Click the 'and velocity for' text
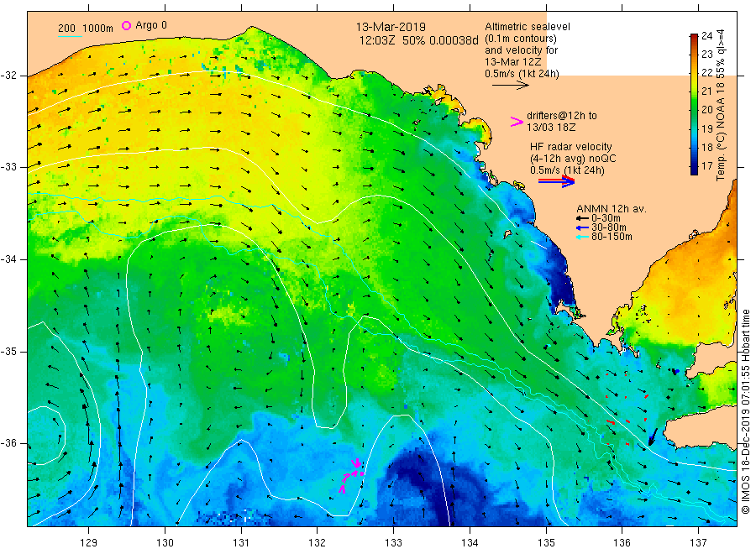This screenshot has width=756, height=554. (521, 50)
